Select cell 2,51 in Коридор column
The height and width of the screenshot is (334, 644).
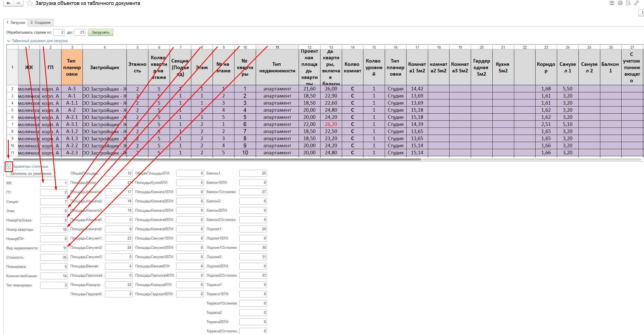(546, 124)
